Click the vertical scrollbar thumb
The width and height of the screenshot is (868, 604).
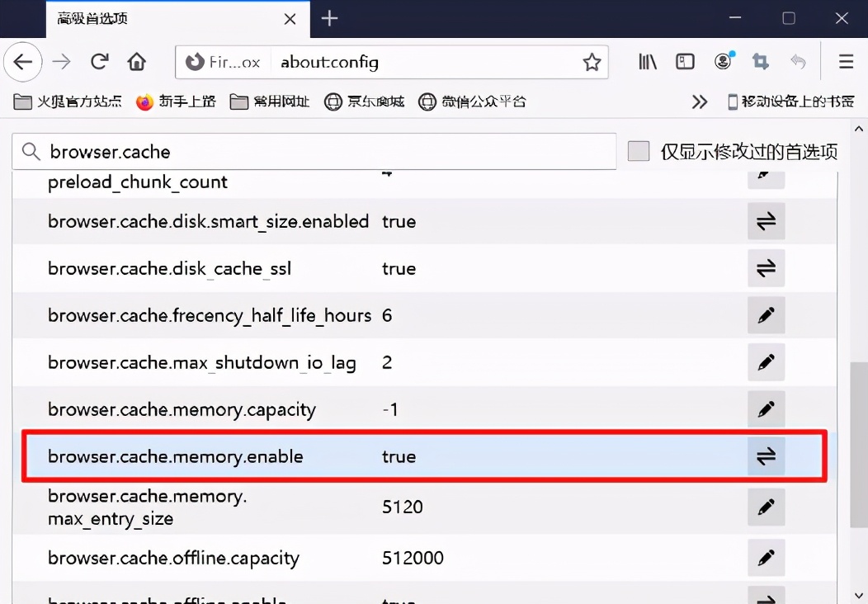point(859,445)
